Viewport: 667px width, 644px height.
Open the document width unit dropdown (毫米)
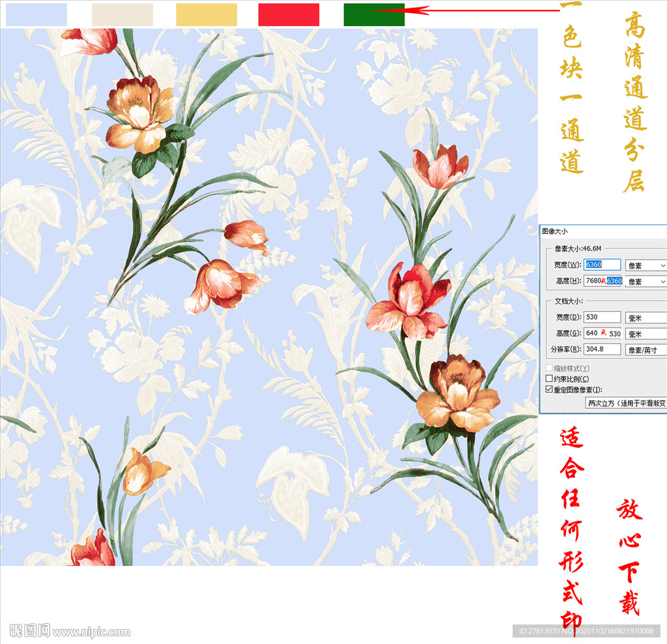click(x=646, y=318)
